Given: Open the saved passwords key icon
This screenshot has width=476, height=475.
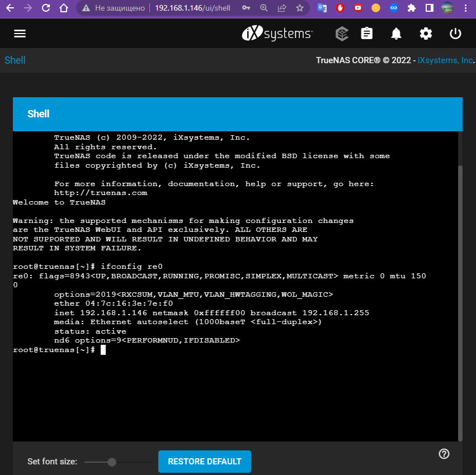Looking at the screenshot, I should tap(246, 8).
